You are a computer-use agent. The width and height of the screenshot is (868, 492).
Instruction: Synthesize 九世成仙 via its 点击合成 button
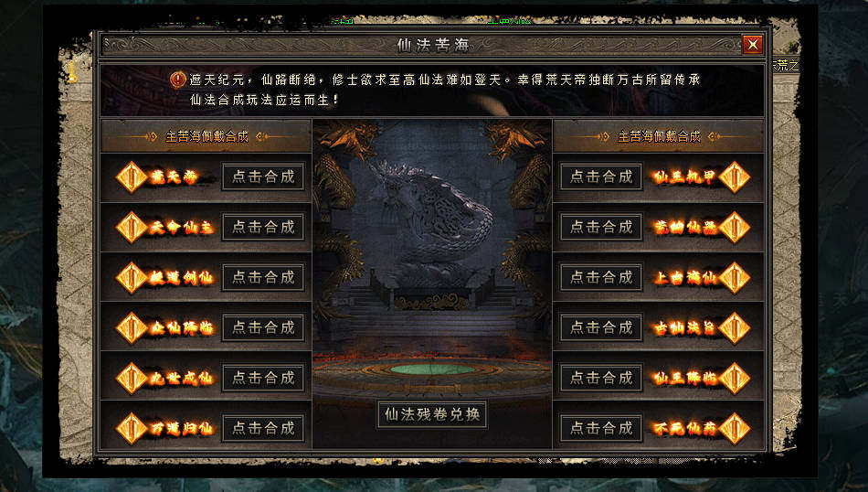263,378
